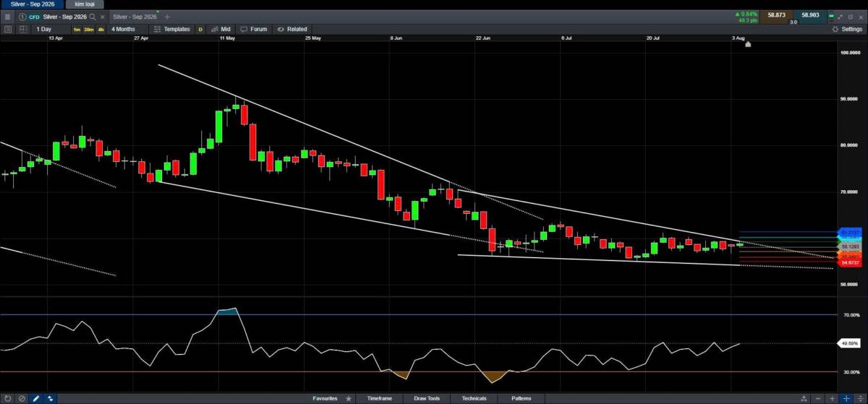Viewport: 868px width, 404px height.
Task: Click the 11 May date label
Action: tap(227, 37)
